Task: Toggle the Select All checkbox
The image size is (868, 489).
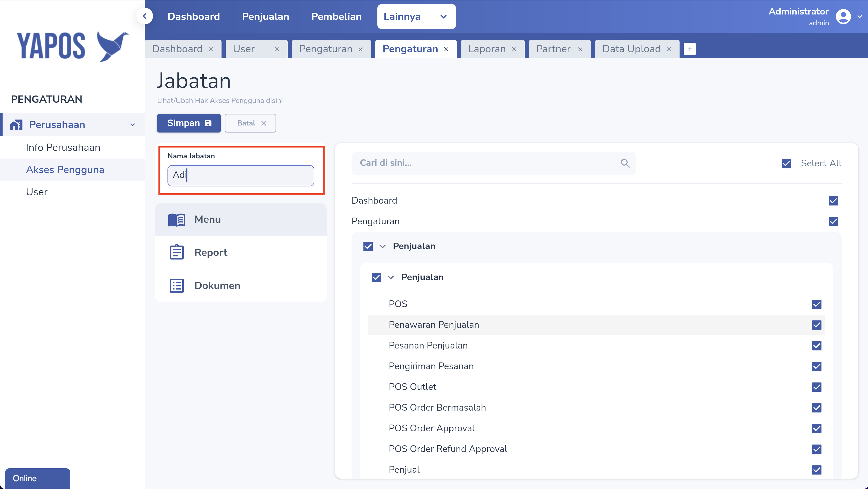Action: pyautogui.click(x=786, y=164)
